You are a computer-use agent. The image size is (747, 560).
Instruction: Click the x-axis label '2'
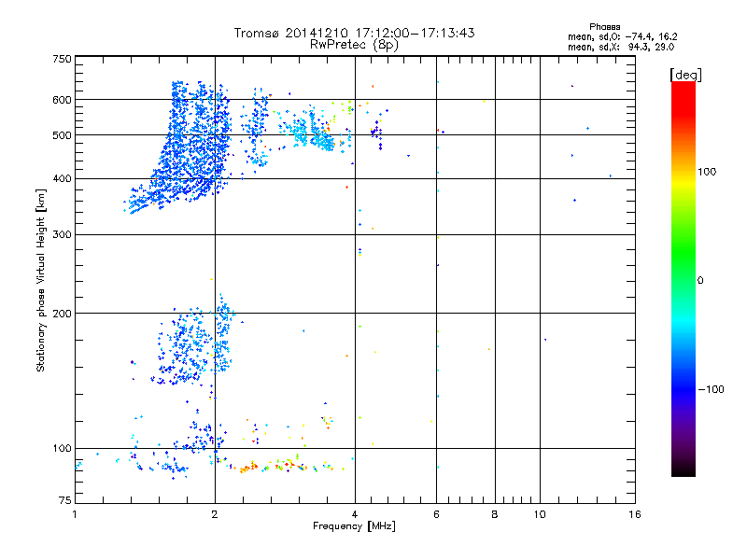pyautogui.click(x=215, y=514)
